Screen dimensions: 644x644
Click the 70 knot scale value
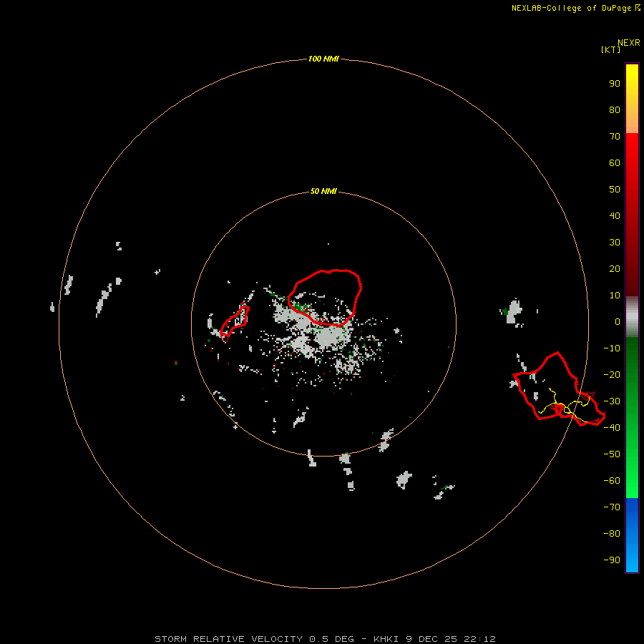click(615, 137)
